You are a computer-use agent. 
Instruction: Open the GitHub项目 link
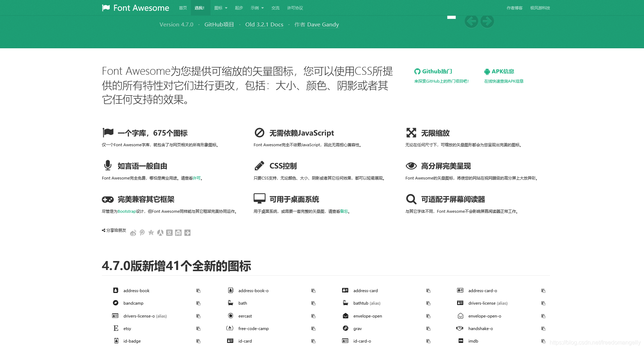tap(219, 25)
